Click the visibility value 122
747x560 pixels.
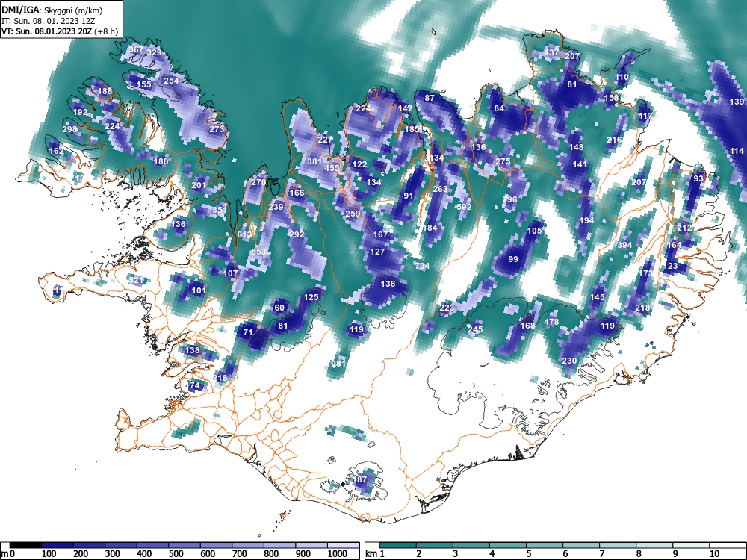tap(360, 164)
